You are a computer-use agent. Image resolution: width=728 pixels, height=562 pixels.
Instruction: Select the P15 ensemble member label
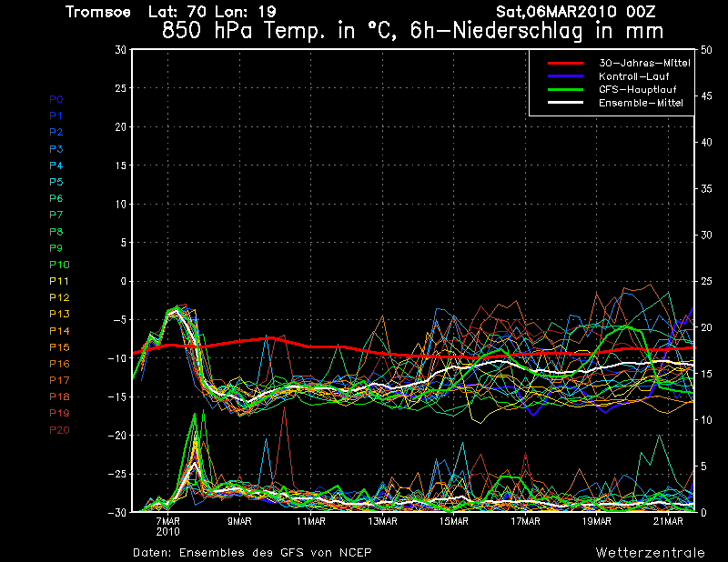pos(59,347)
